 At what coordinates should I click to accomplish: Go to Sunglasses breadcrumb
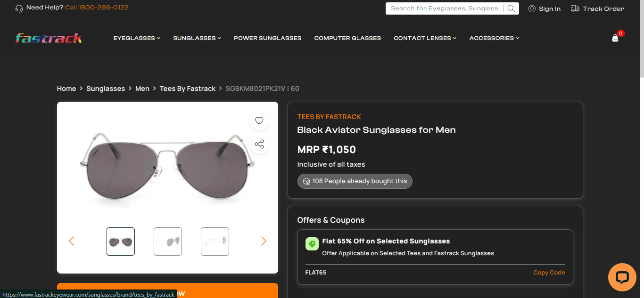point(106,89)
